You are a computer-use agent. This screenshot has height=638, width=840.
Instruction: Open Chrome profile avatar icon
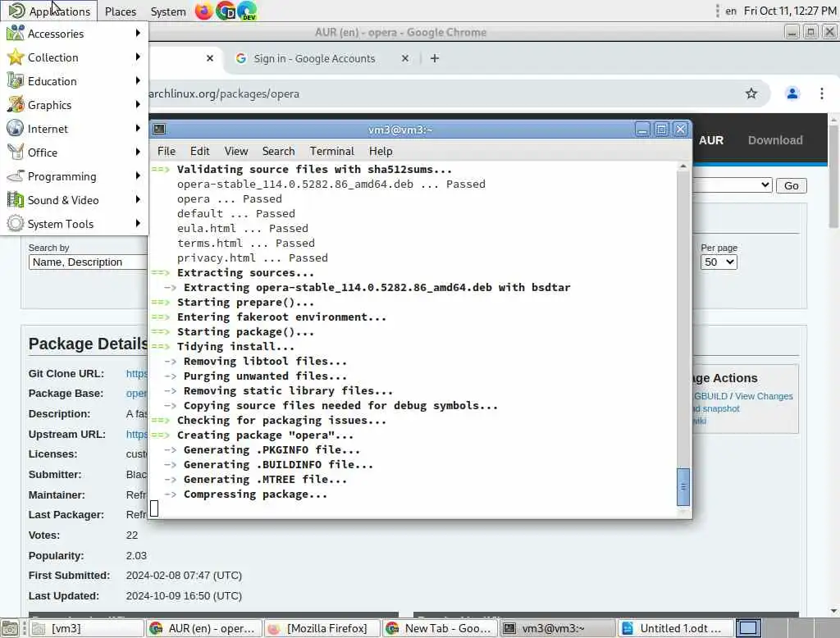[792, 93]
